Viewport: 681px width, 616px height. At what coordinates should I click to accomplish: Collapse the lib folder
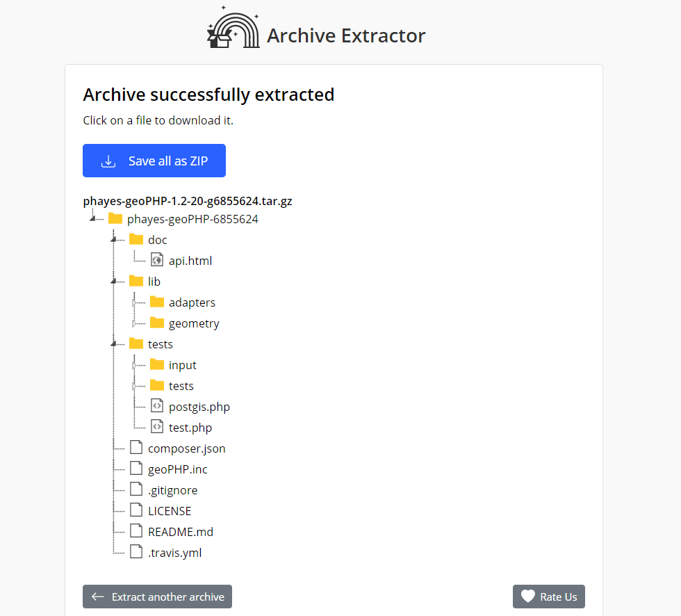tap(113, 282)
